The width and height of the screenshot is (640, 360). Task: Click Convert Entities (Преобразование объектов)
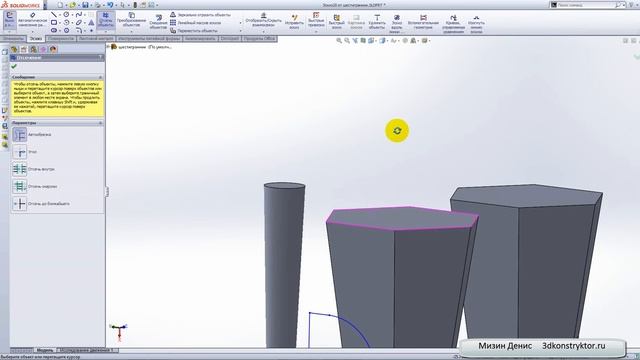click(131, 20)
